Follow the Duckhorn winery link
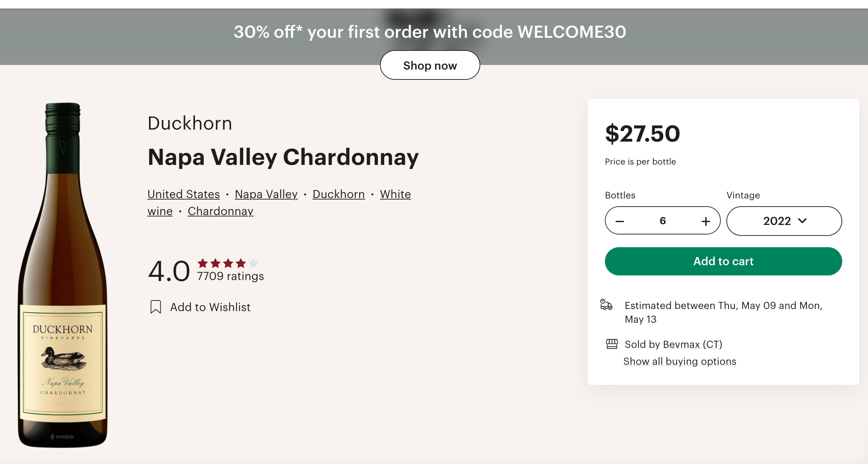Viewport: 868px width, 464px height. click(x=339, y=194)
